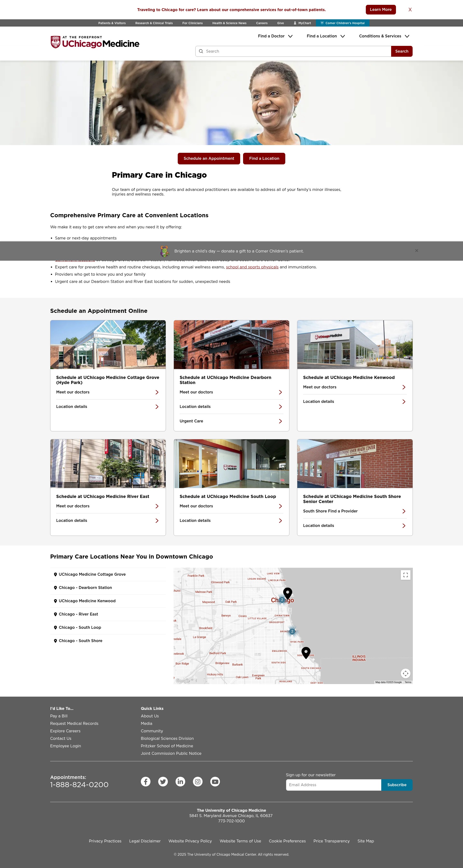Viewport: 463px width, 868px height.
Task: Open Patients & Visitors menu item
Action: pos(112,23)
